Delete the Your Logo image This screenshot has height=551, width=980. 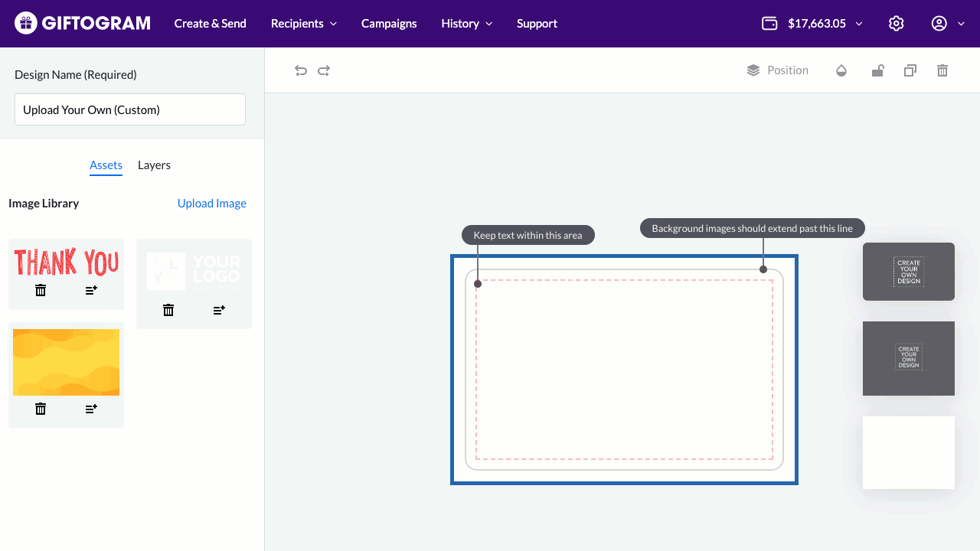tap(168, 310)
